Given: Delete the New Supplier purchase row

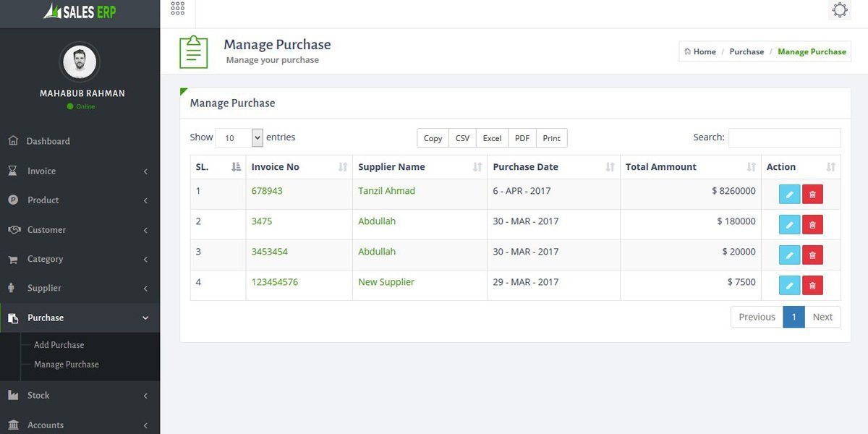Looking at the screenshot, I should pyautogui.click(x=812, y=286).
